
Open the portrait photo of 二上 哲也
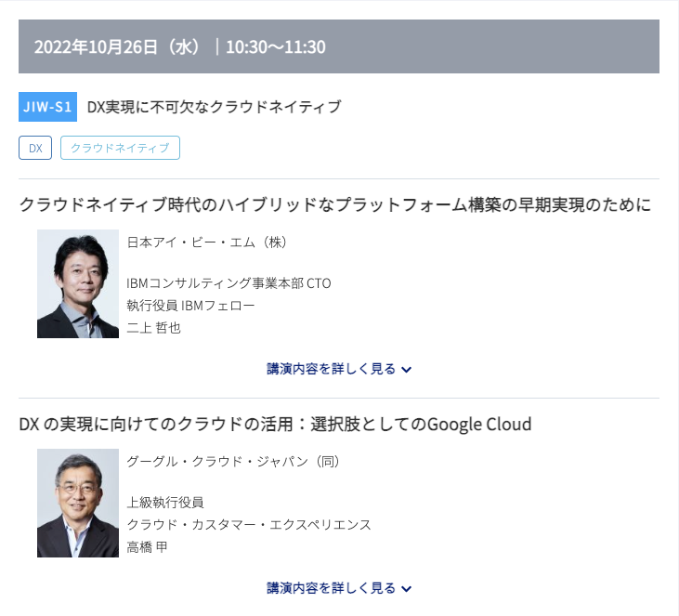[x=78, y=283]
